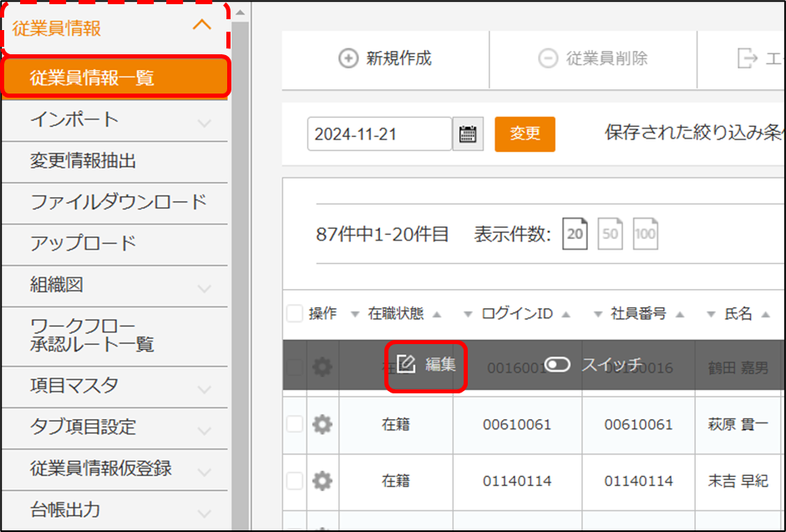Expand the インポート submenu
Screen dimensions: 786x532
pyautogui.click(x=204, y=123)
